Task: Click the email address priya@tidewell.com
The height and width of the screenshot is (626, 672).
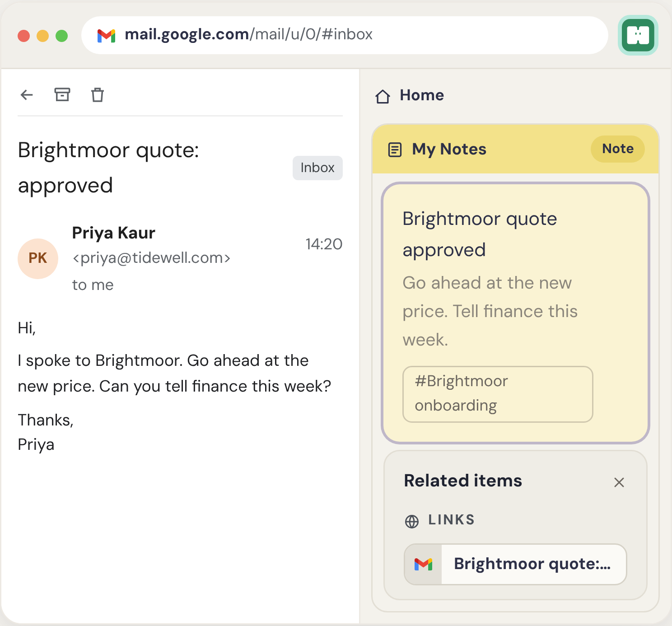Action: coord(152,258)
